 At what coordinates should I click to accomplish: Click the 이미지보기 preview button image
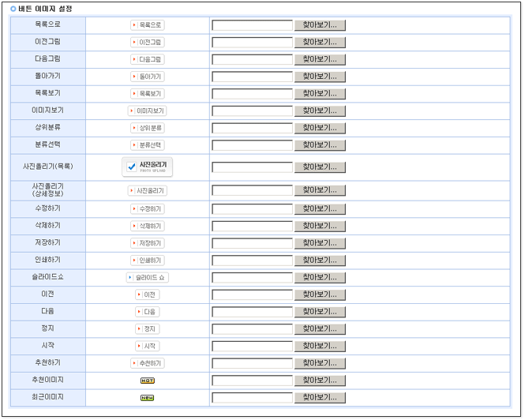(147, 111)
